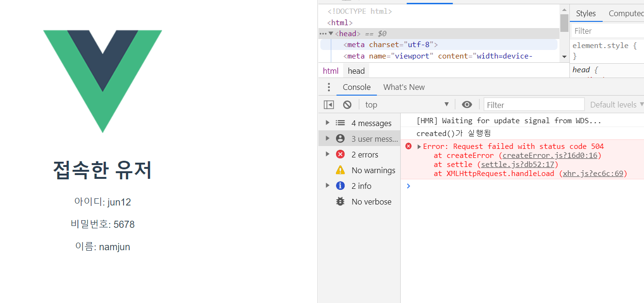Open the Styles tab
The width and height of the screenshot is (644, 303).
tap(586, 13)
